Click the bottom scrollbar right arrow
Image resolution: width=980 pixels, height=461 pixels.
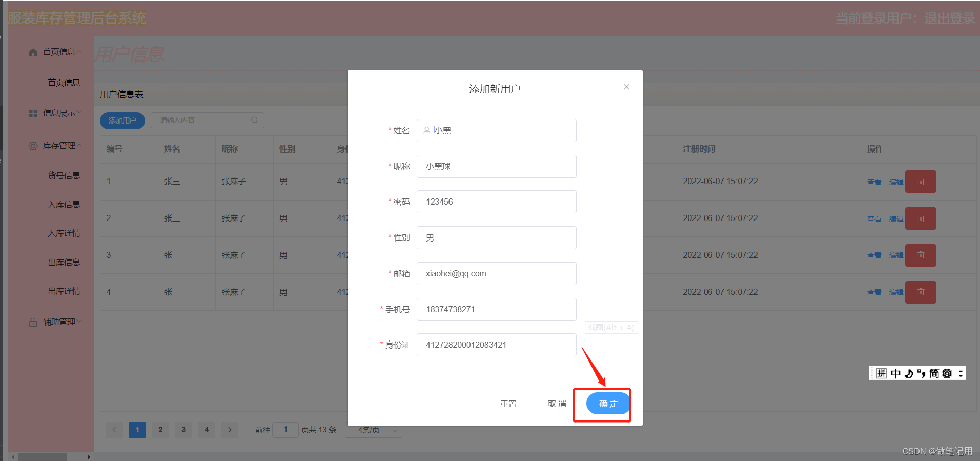click(89, 456)
